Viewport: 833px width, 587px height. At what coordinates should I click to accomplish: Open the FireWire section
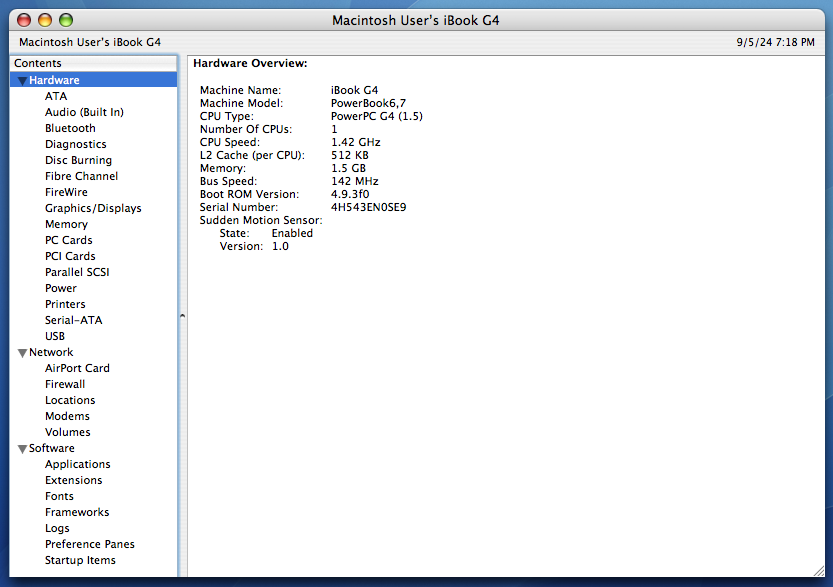pyautogui.click(x=66, y=192)
